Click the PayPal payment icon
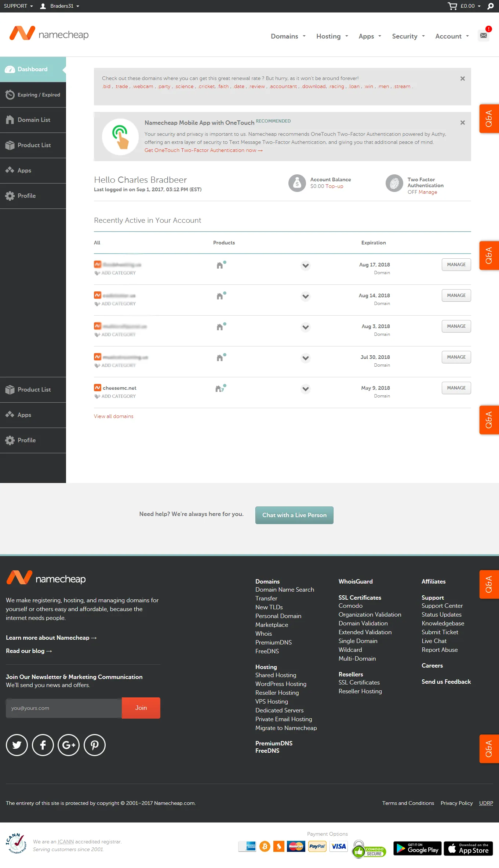Viewport: 499px width, 868px height. pyautogui.click(x=317, y=846)
